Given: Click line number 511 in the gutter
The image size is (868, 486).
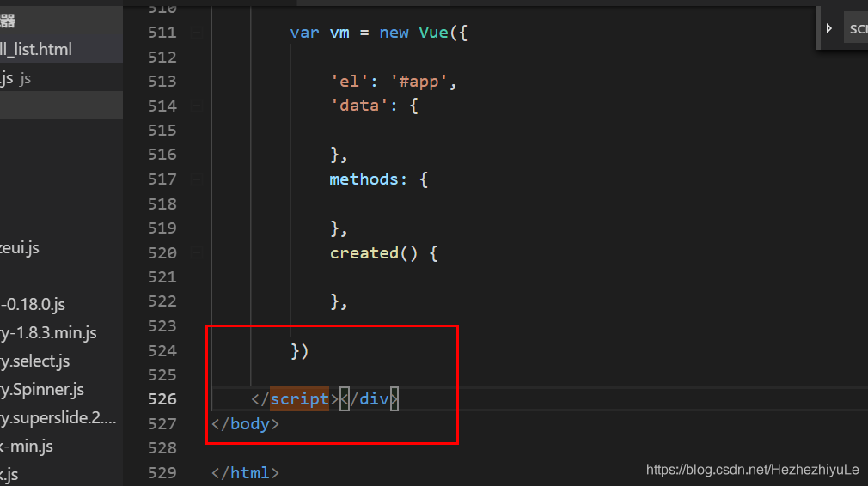Looking at the screenshot, I should (162, 33).
